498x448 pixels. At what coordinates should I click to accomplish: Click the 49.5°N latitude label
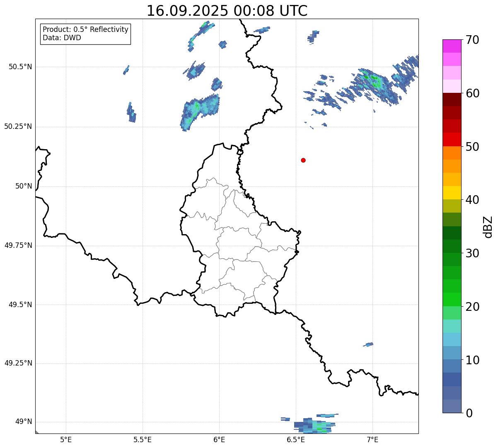click(20, 305)
